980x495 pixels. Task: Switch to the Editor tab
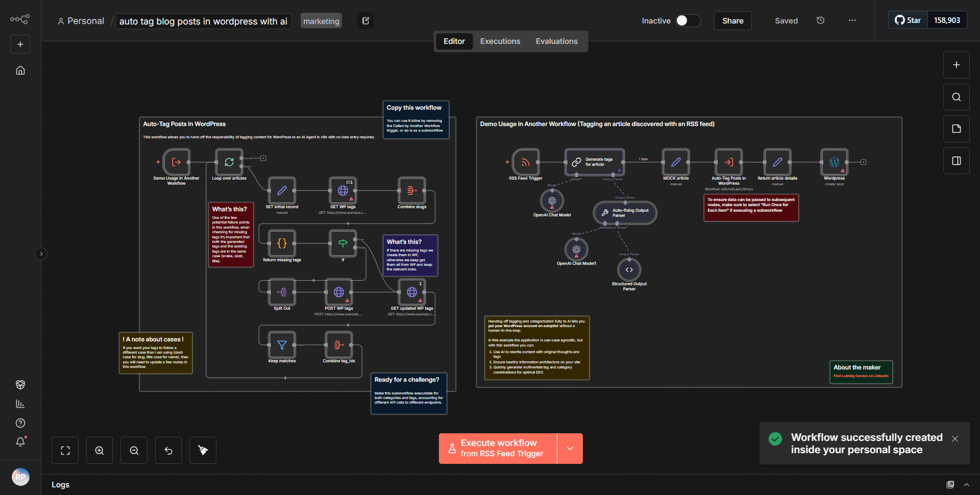[454, 41]
